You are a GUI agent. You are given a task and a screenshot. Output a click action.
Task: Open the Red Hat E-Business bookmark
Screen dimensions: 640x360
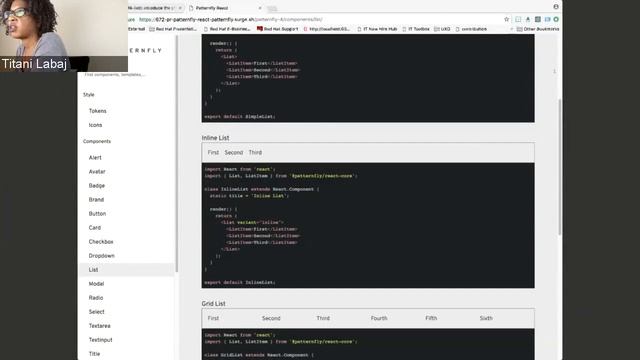(227, 29)
